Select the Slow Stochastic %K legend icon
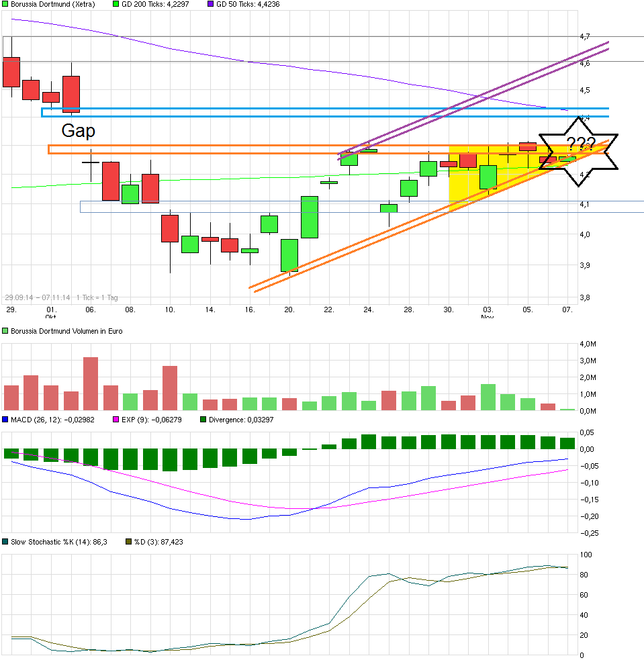The height and width of the screenshot is (662, 644). [x=5, y=541]
